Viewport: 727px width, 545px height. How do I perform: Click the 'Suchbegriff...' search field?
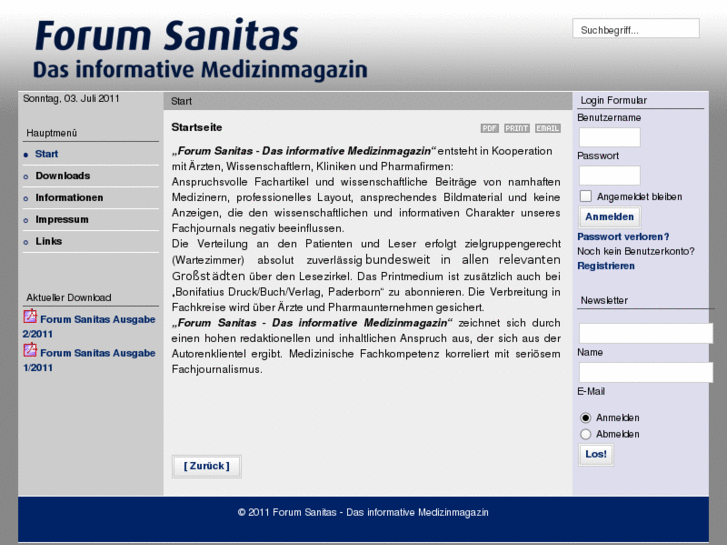[636, 29]
